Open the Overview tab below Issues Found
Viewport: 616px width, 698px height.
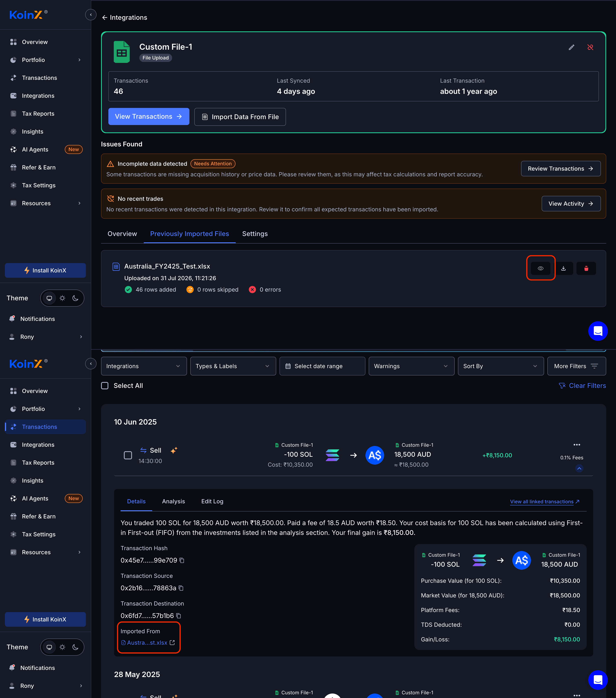coord(122,234)
